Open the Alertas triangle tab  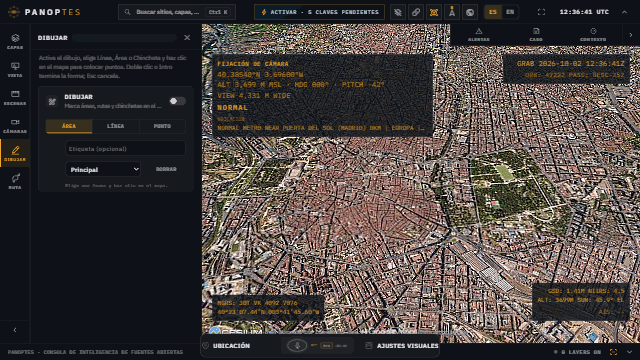tap(479, 35)
